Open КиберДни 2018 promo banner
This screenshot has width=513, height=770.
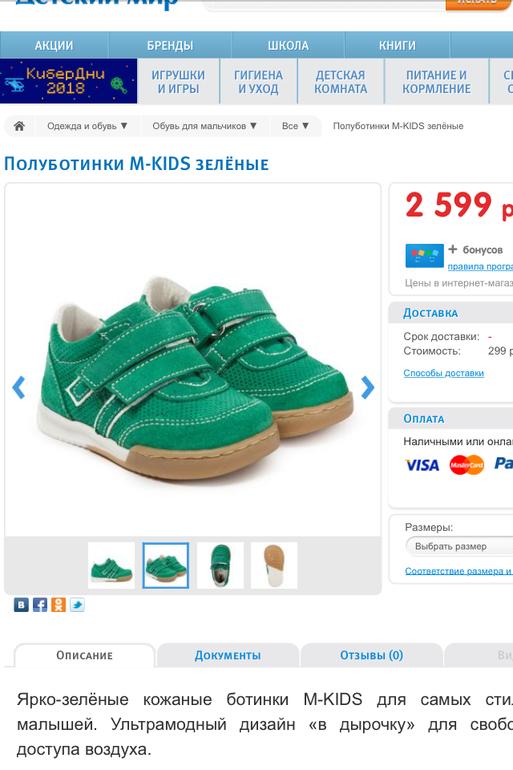point(69,81)
